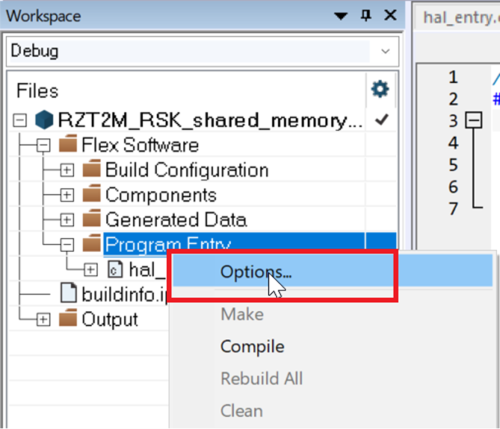Toggle the project checkmark in build column
The height and width of the screenshot is (429, 500).
[x=381, y=119]
